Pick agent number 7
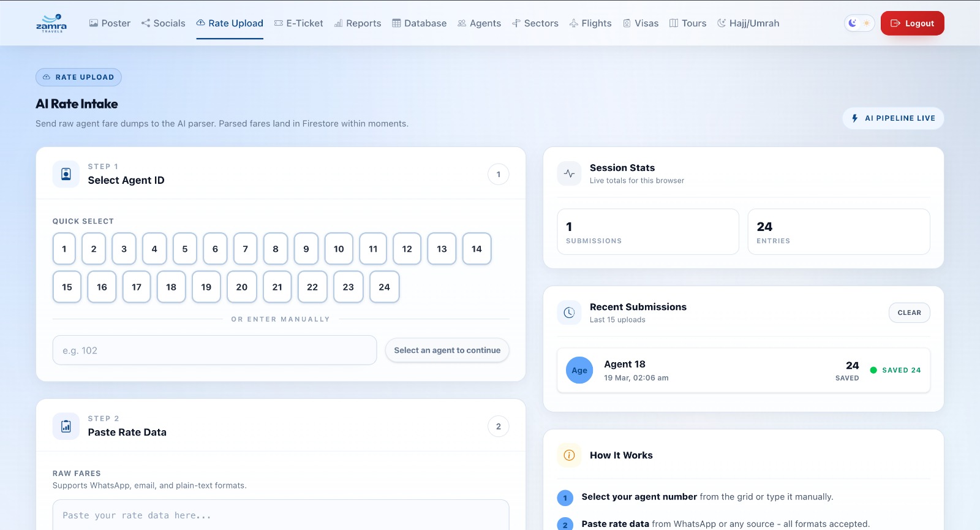 point(246,249)
